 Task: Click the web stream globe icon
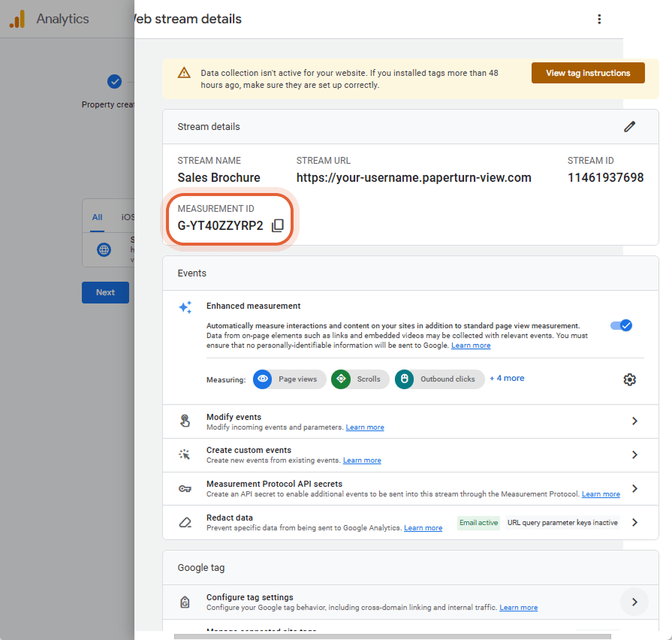coord(104,249)
